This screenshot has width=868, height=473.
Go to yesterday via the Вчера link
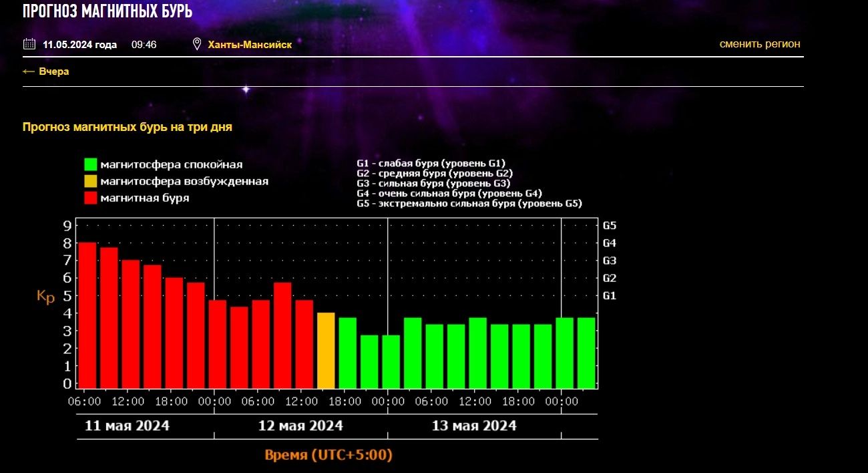[x=53, y=71]
